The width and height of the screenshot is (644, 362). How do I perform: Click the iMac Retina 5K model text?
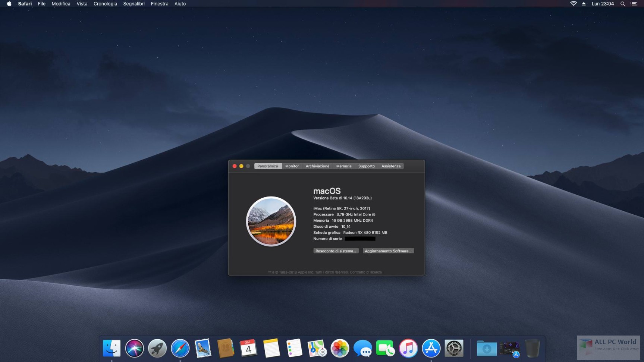coord(342,208)
